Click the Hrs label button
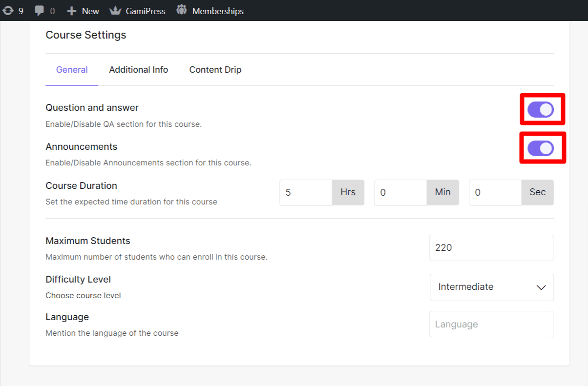 [348, 192]
